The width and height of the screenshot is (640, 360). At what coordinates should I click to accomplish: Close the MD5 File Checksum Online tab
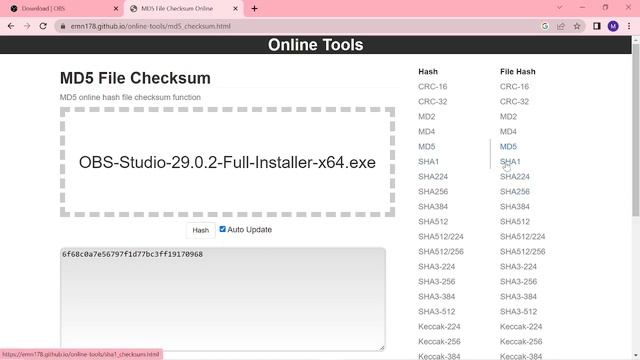(236, 8)
